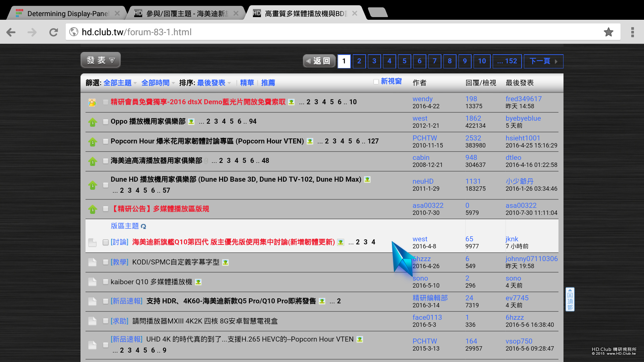This screenshot has height=362, width=644.
Task: Click the browser back arrow icon
Action: (x=11, y=32)
